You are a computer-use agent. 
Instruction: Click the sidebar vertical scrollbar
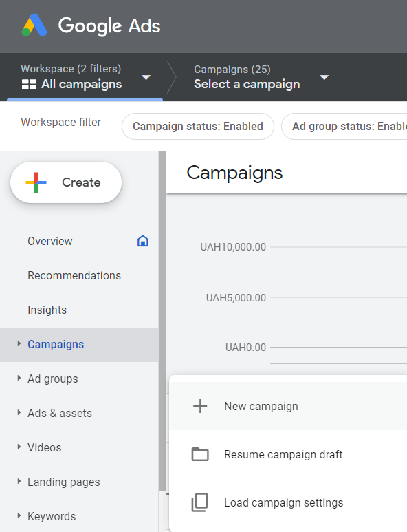click(x=162, y=321)
